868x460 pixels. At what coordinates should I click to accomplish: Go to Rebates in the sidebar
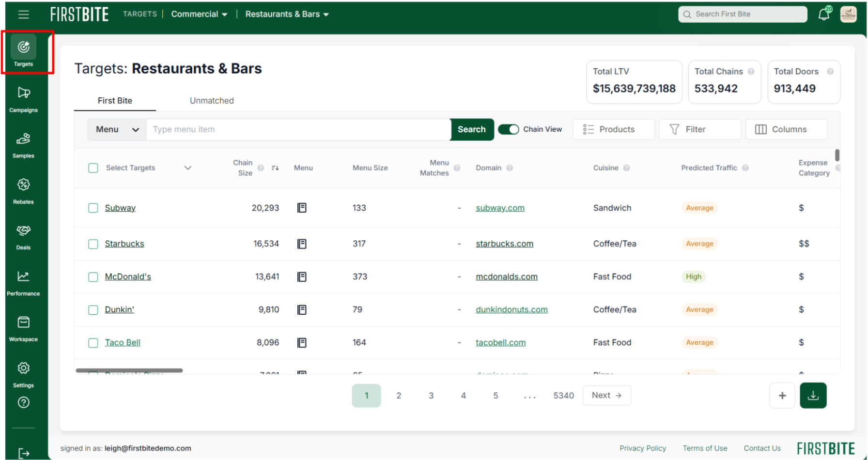click(x=23, y=191)
